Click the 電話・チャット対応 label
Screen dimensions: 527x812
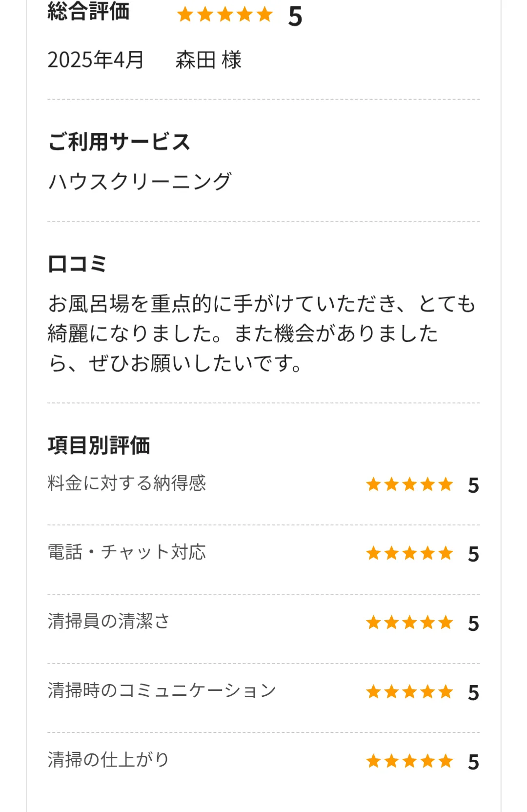coord(127,552)
